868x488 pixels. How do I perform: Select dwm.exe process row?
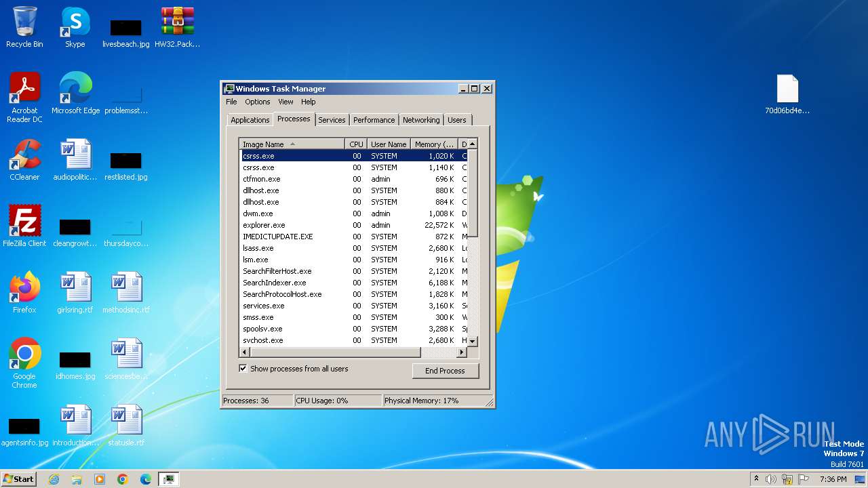tap(353, 213)
